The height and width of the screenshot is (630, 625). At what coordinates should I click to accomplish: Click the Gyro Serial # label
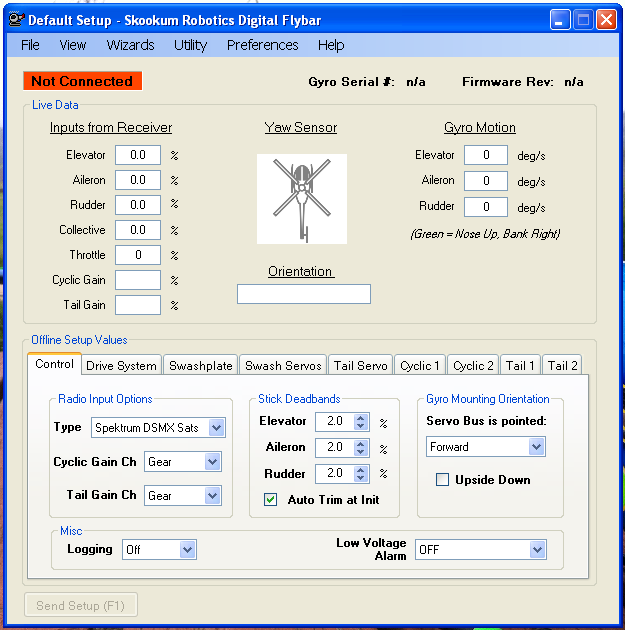point(351,82)
